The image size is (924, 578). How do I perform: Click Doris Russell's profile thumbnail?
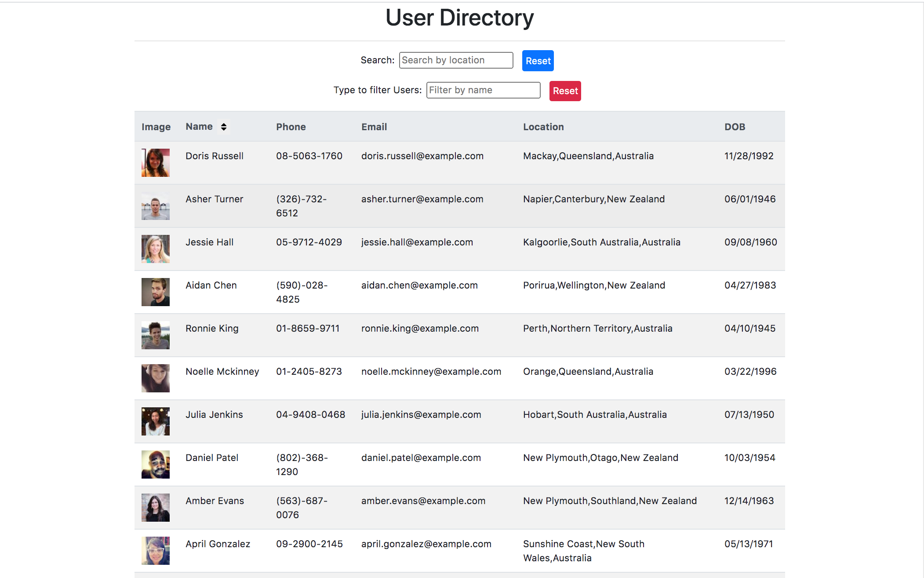[155, 162]
